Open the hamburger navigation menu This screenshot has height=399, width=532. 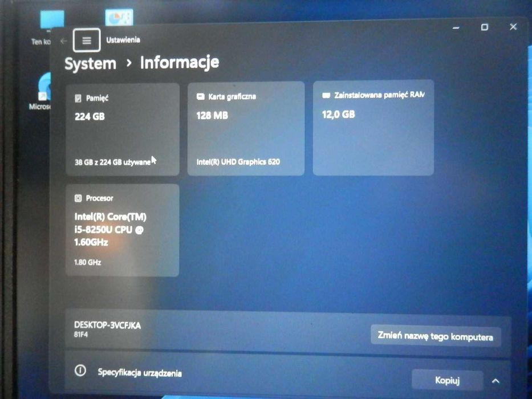(87, 40)
